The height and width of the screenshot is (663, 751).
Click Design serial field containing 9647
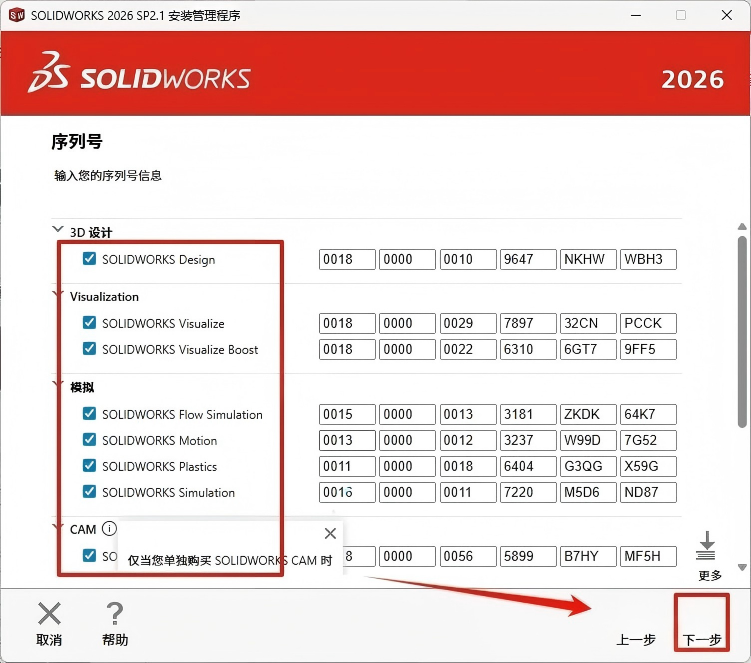528,259
